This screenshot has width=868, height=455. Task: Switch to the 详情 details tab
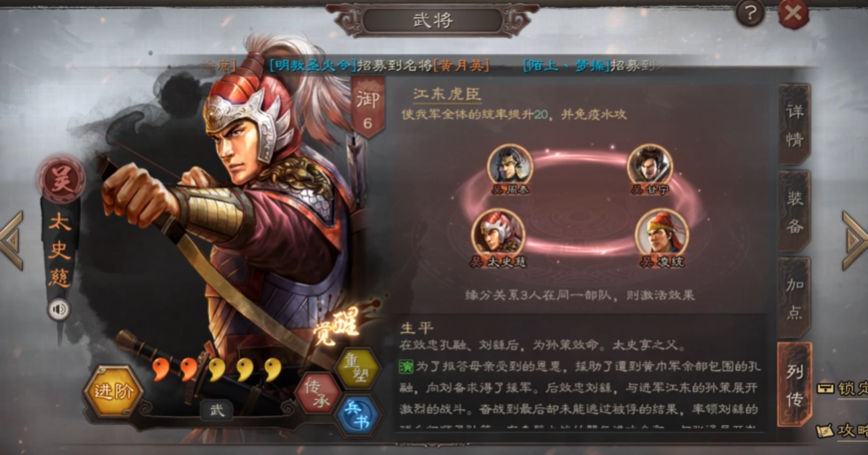pos(795,125)
